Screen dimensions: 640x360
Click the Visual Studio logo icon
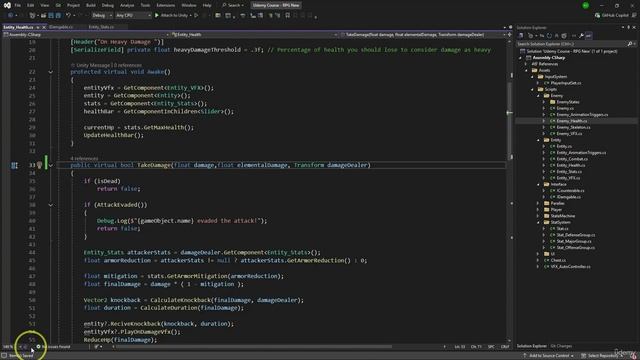(7, 5)
